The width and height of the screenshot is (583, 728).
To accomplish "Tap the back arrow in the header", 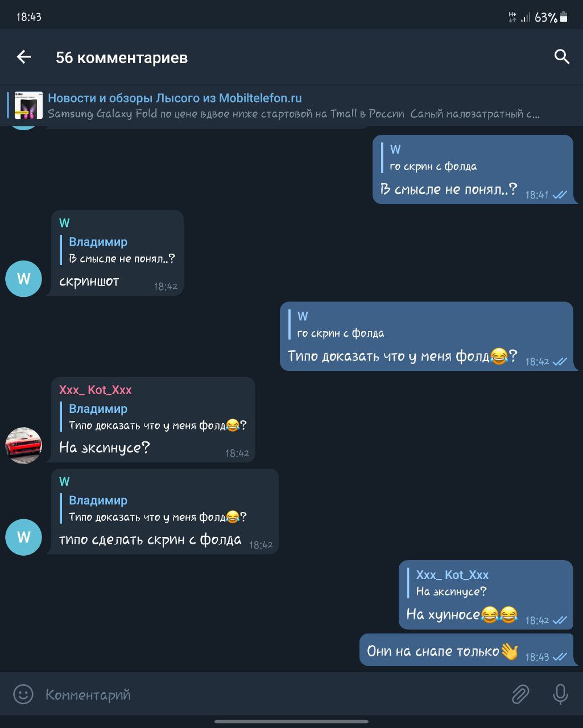I will 24,57.
